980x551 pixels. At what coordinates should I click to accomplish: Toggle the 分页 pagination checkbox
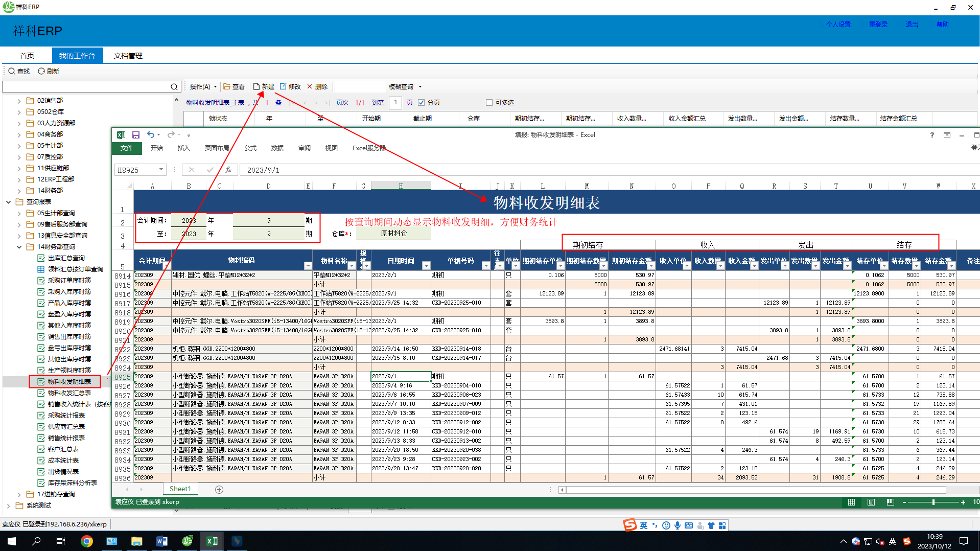(422, 103)
